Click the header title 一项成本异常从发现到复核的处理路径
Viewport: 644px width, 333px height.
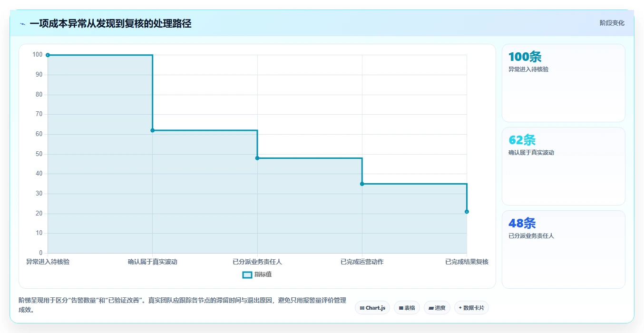(x=110, y=23)
